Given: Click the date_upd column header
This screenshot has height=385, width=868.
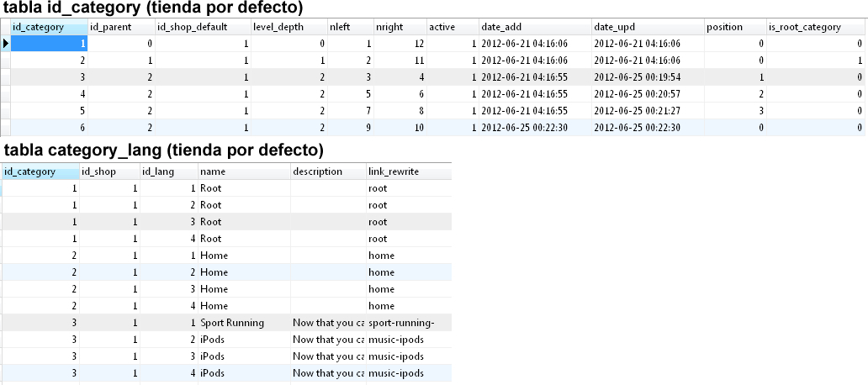Looking at the screenshot, I should tap(647, 27).
